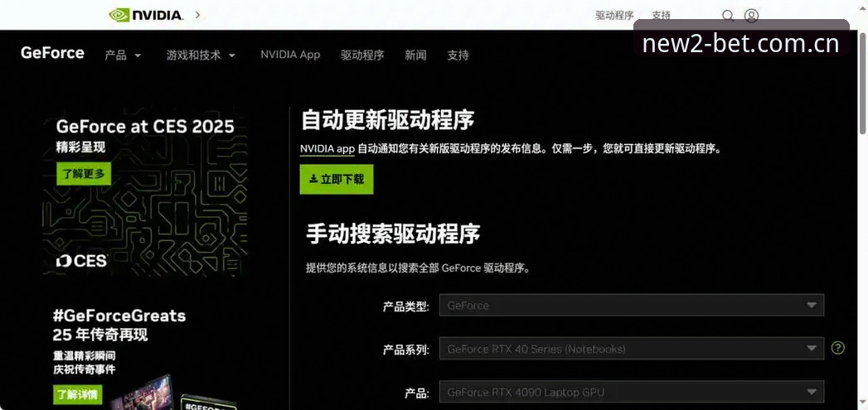Open 驱动程序 in GeForce navigation
Image resolution: width=868 pixels, height=410 pixels.
click(362, 55)
